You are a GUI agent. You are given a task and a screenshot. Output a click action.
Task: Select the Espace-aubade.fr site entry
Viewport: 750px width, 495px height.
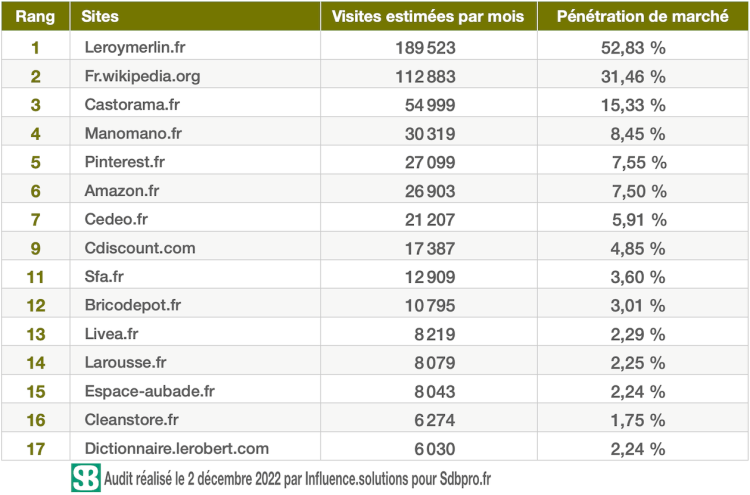click(x=149, y=391)
